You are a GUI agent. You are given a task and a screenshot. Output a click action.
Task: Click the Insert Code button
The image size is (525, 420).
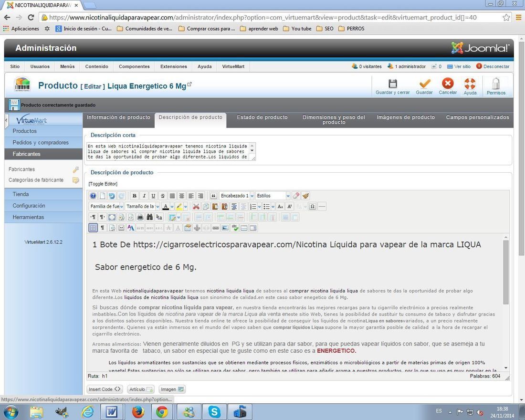(x=105, y=389)
